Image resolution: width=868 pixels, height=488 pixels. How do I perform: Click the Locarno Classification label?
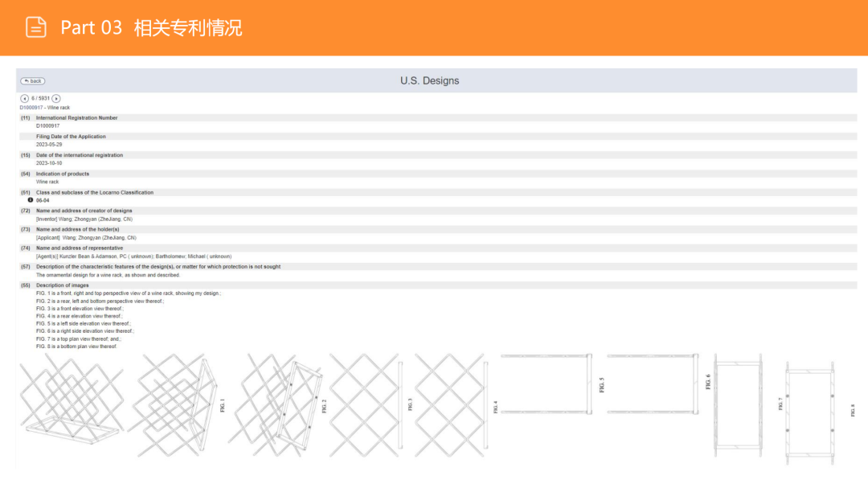[x=95, y=193]
